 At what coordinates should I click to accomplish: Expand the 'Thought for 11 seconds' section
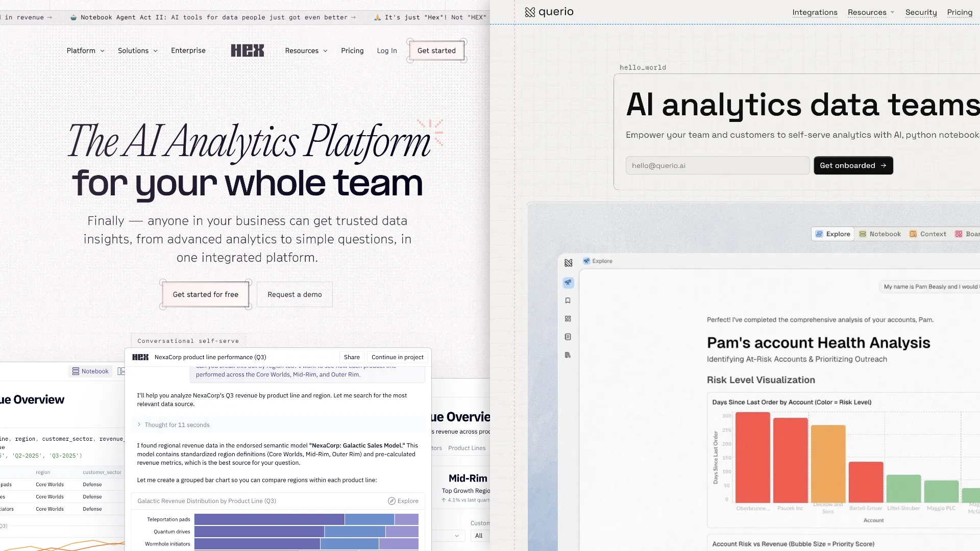[173, 425]
